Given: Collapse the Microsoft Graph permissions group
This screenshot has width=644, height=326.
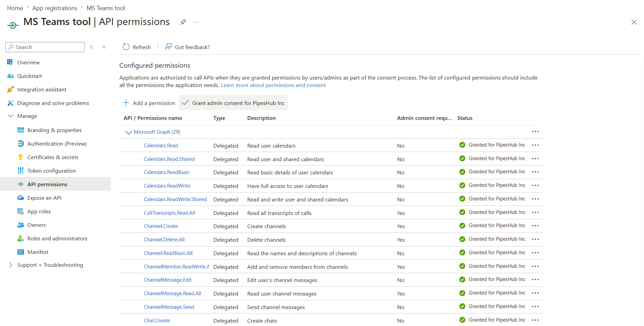Looking at the screenshot, I should (x=128, y=132).
